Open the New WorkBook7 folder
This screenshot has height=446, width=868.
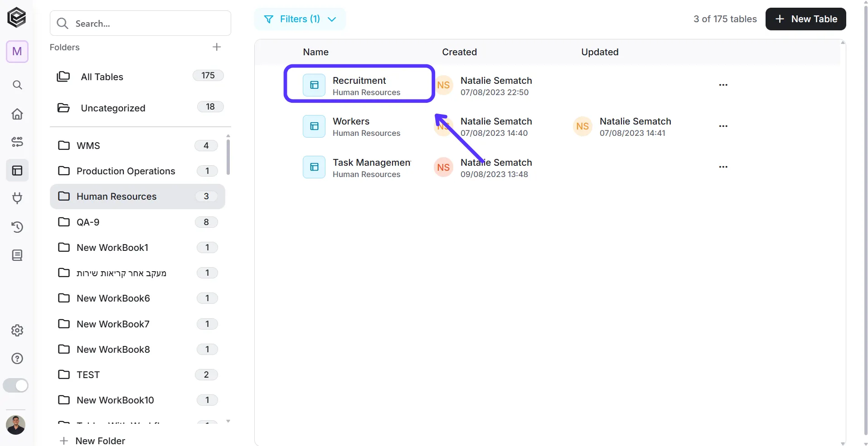(x=137, y=324)
